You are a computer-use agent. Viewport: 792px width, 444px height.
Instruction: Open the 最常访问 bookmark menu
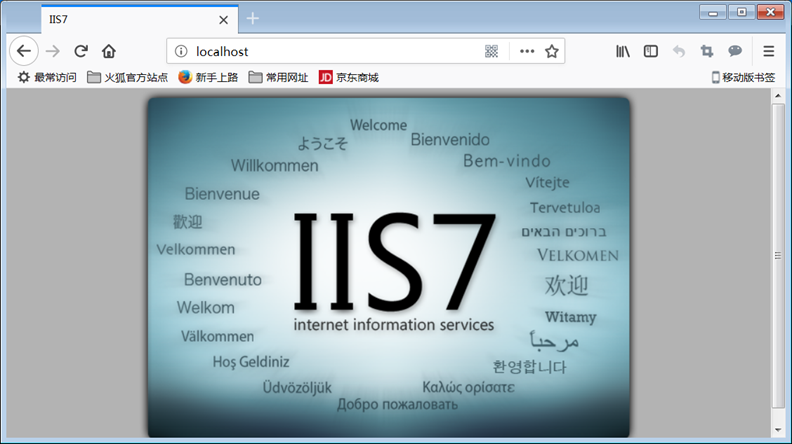pos(47,77)
